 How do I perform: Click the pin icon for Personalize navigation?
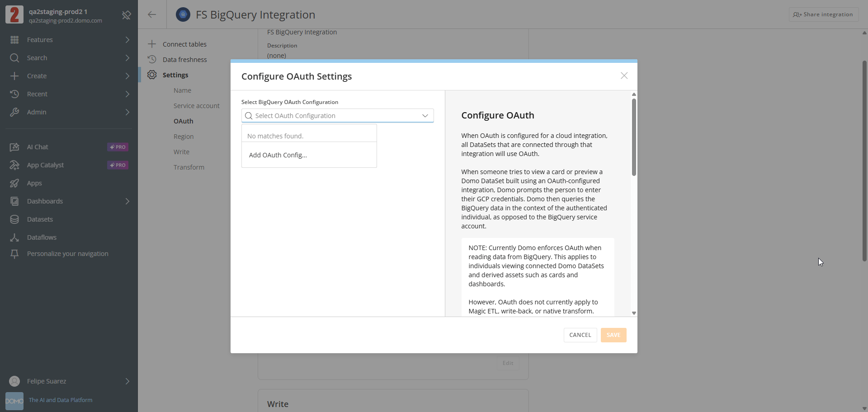click(x=14, y=254)
